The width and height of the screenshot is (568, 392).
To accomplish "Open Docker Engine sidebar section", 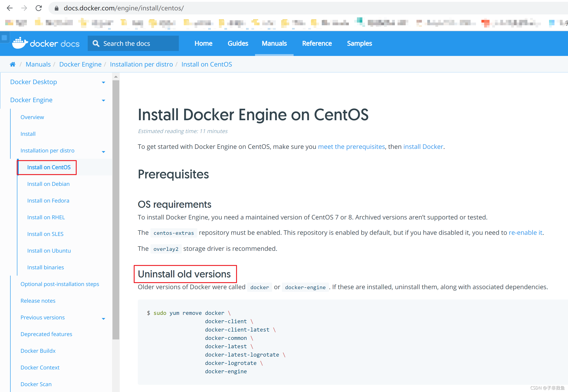I will click(31, 100).
